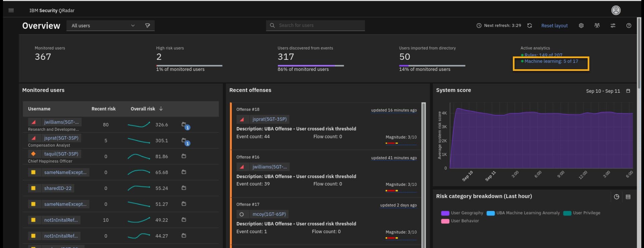
Task: Open the manage users group icon
Action: click(597, 26)
